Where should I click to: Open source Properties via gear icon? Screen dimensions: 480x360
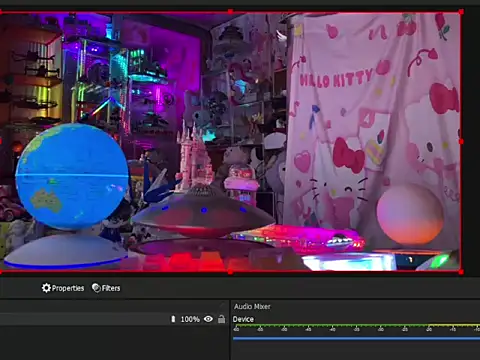46,288
